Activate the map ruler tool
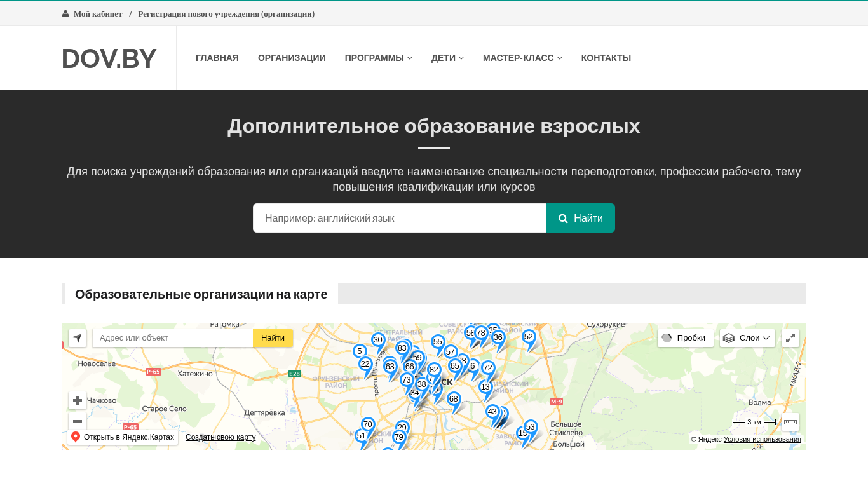Screen dimensions: 868x488 pos(790,422)
